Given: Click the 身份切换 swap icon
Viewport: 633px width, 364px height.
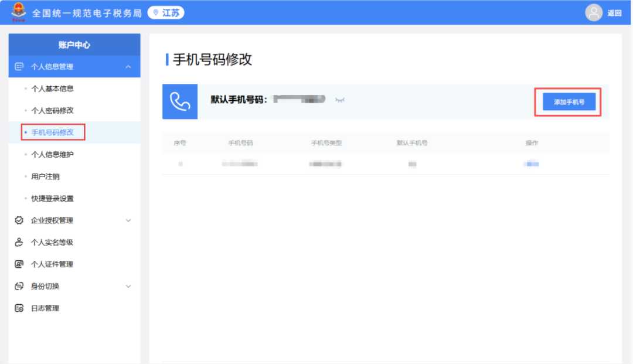Looking at the screenshot, I should [x=19, y=287].
